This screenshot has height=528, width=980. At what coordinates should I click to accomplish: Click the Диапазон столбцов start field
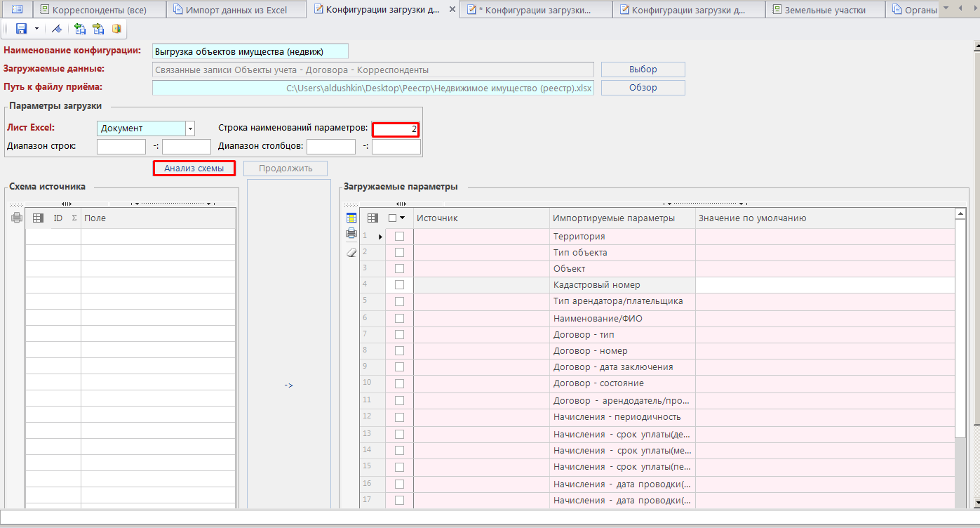coord(331,147)
